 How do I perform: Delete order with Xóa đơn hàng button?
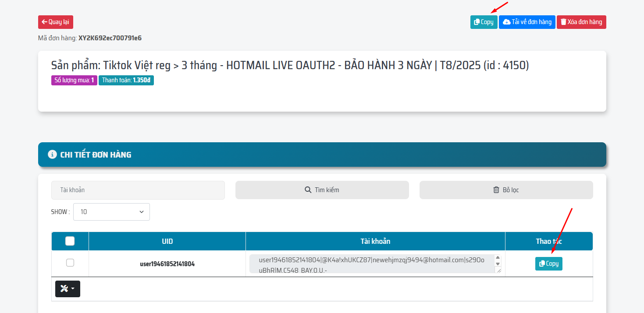[581, 22]
